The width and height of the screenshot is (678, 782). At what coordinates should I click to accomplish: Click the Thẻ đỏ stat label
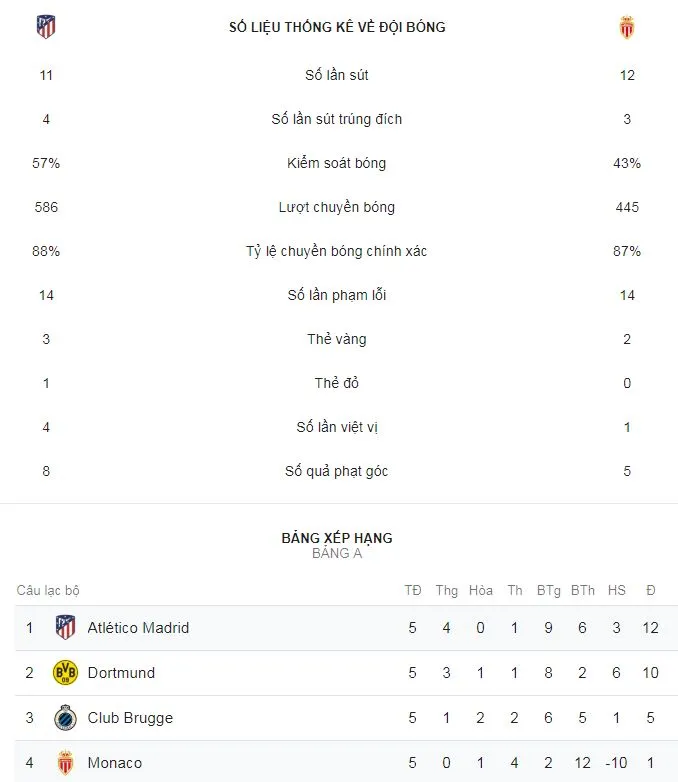coord(337,383)
